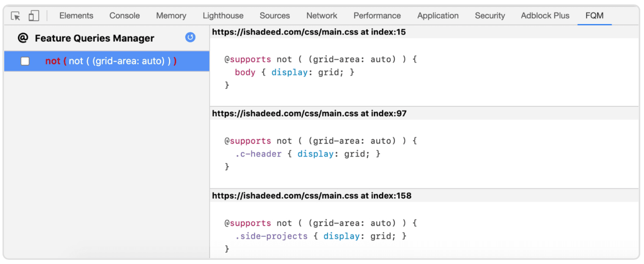The width and height of the screenshot is (644, 264).
Task: Open the Adblock Plus tab
Action: point(545,16)
